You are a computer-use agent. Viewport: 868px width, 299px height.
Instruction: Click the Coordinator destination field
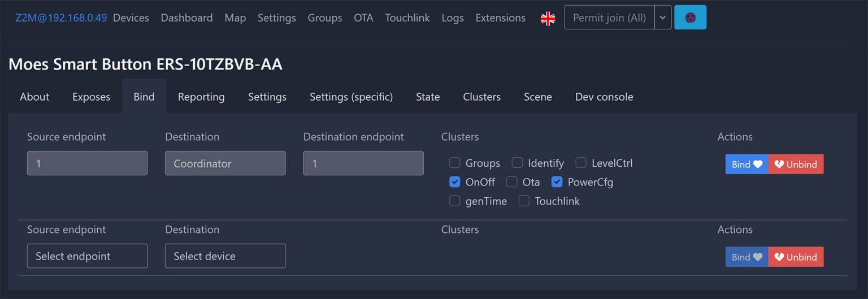225,163
